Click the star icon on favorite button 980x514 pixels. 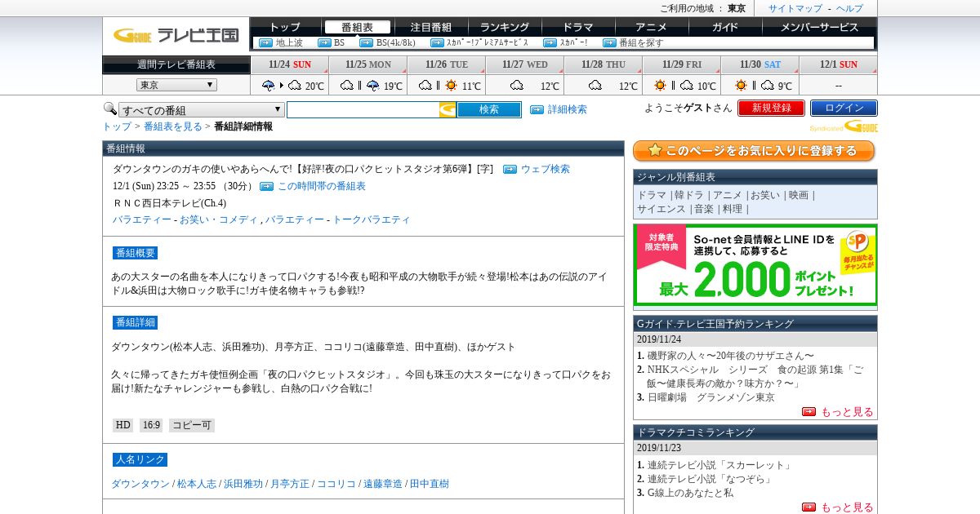(x=654, y=151)
